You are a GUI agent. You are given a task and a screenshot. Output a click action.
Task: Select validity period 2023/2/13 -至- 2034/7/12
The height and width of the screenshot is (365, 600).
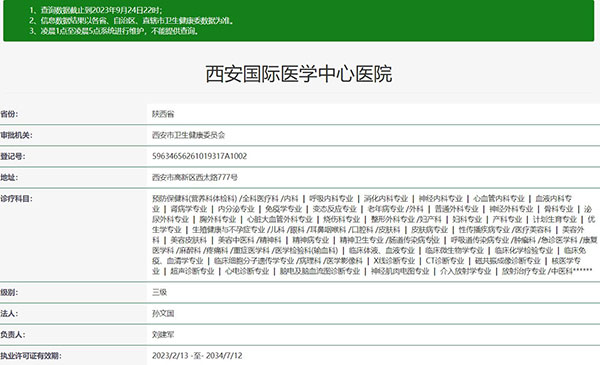197,356
